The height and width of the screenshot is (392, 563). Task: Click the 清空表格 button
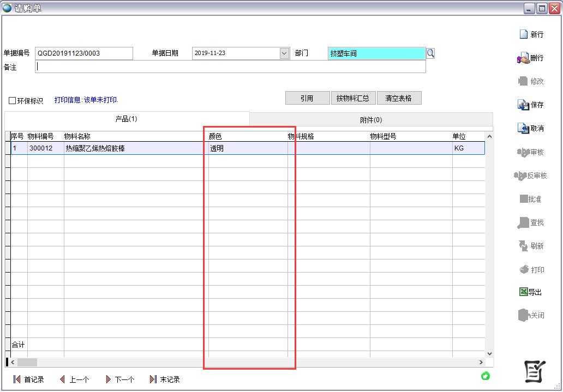399,98
